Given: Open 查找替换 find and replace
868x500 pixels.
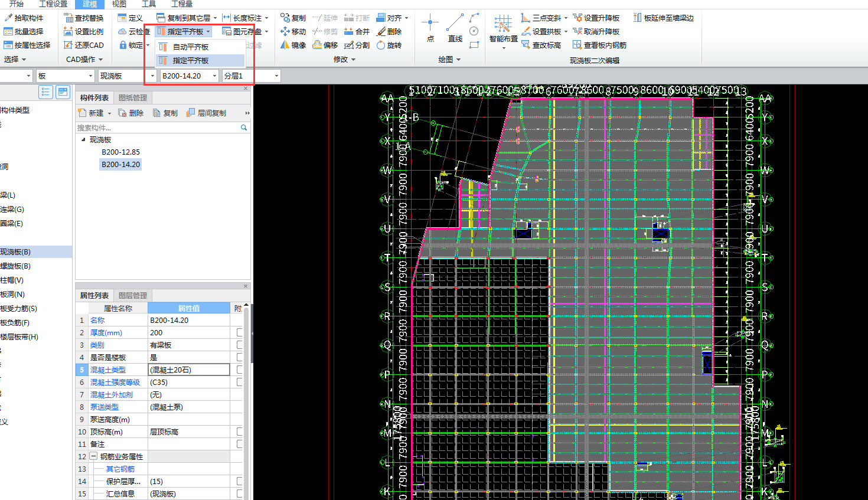Looking at the screenshot, I should click(84, 18).
